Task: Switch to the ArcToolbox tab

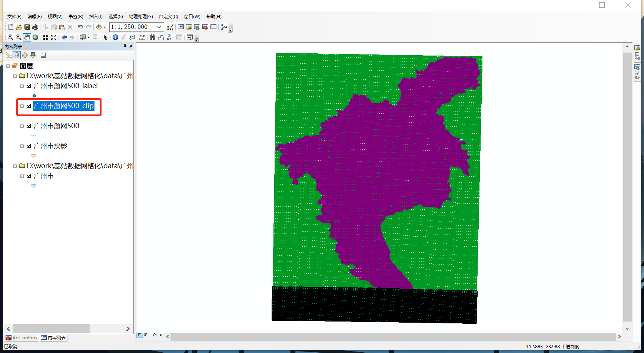Action: coord(21,338)
